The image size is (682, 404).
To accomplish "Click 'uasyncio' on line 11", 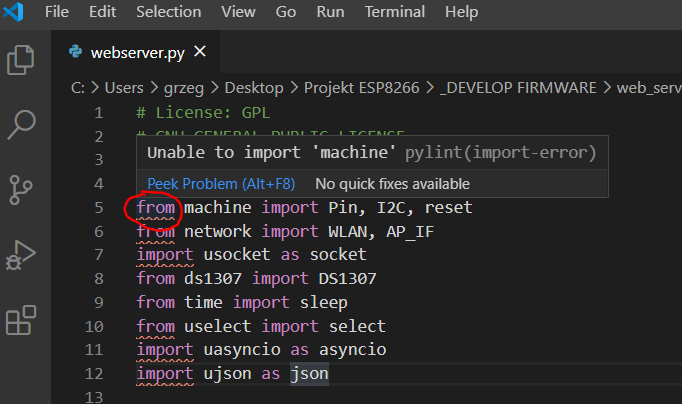I will coord(242,350).
